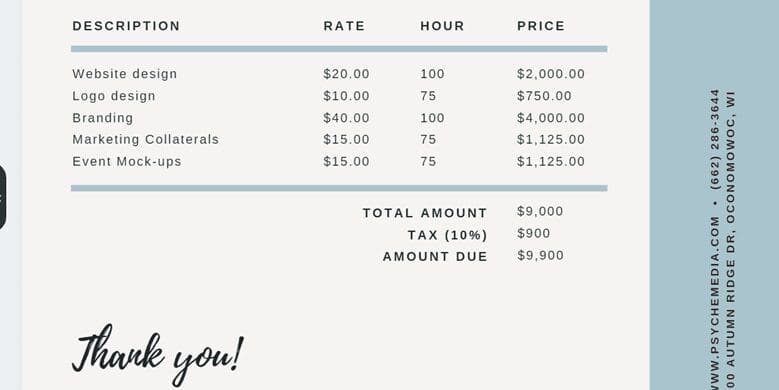Select the Marketing Collaterals description
779x390 pixels.
[x=146, y=140]
